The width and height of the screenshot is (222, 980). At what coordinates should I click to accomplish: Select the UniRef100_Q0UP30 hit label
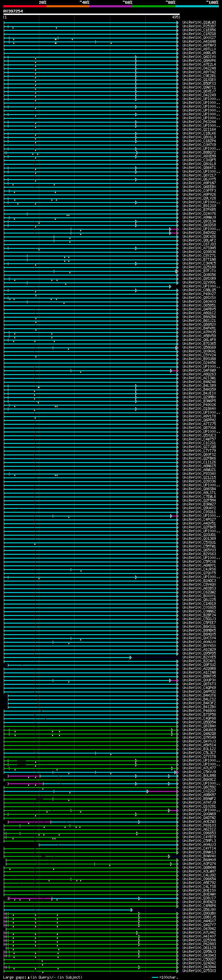click(x=199, y=680)
